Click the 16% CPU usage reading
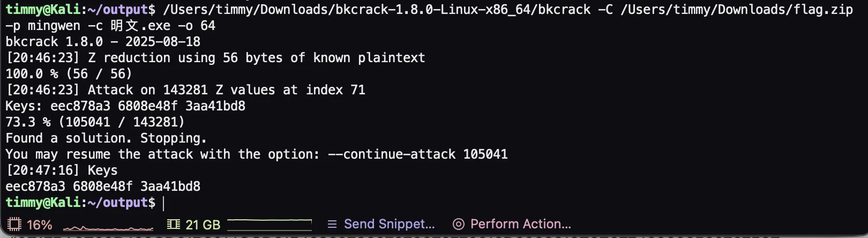Viewport: 868px width, 238px height. pyautogui.click(x=40, y=225)
